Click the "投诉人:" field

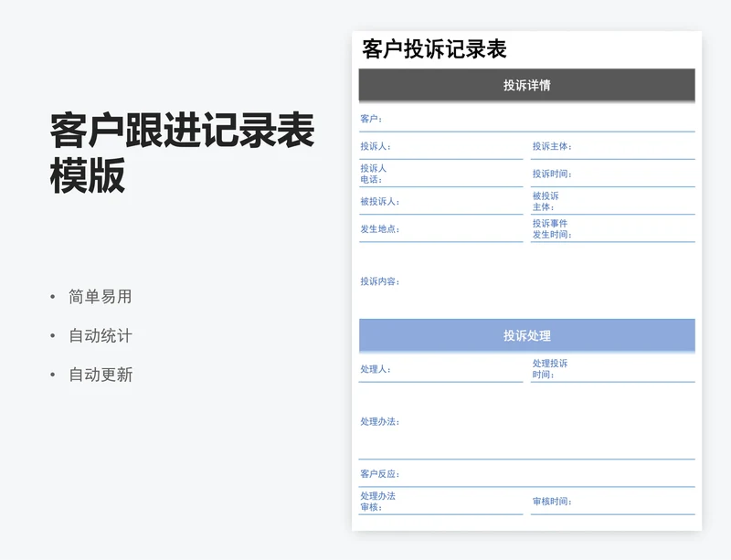click(x=441, y=146)
